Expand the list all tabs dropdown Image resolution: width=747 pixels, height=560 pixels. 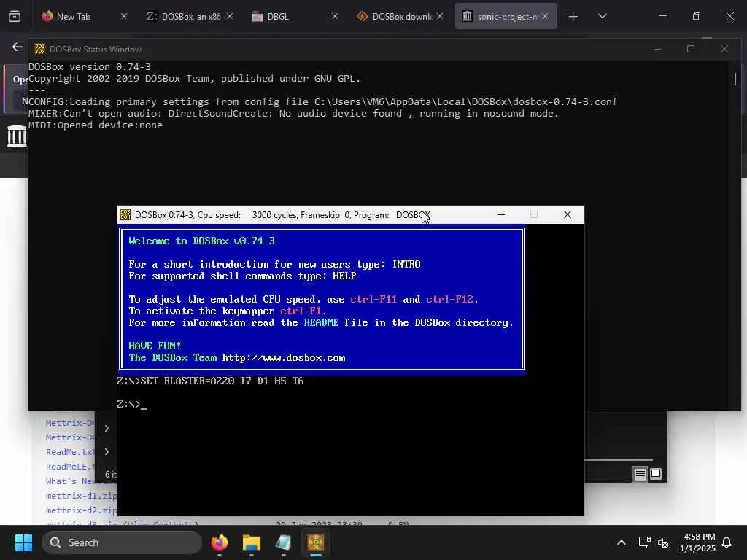click(602, 16)
